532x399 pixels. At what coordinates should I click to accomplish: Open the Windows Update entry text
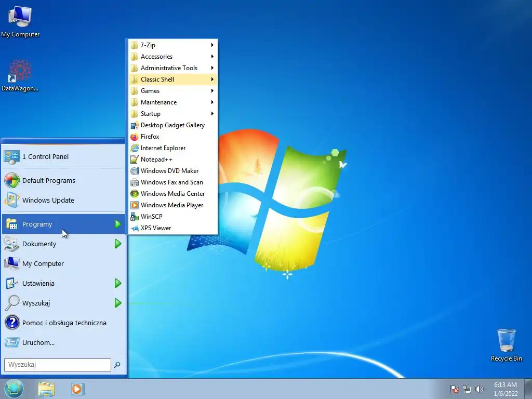point(48,200)
